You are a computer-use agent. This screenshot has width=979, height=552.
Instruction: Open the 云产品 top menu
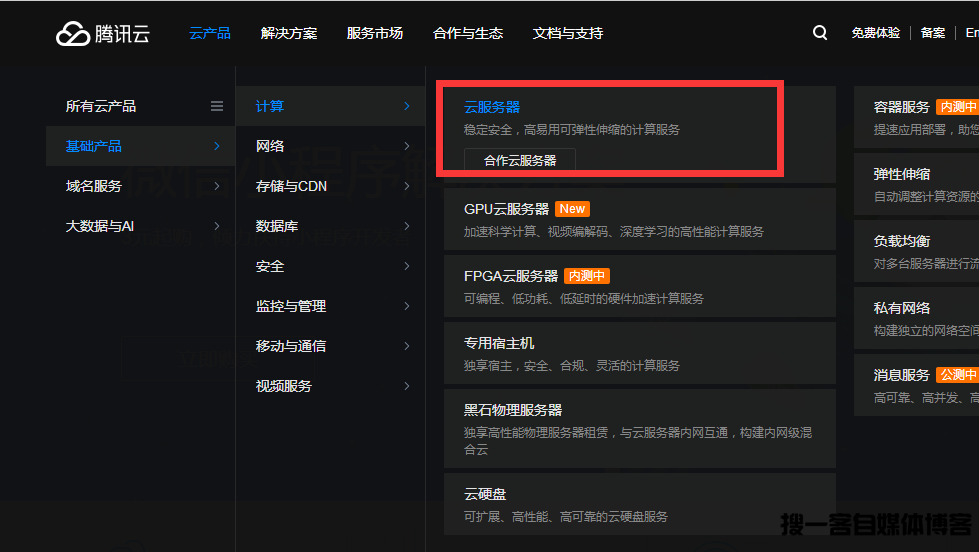(210, 33)
